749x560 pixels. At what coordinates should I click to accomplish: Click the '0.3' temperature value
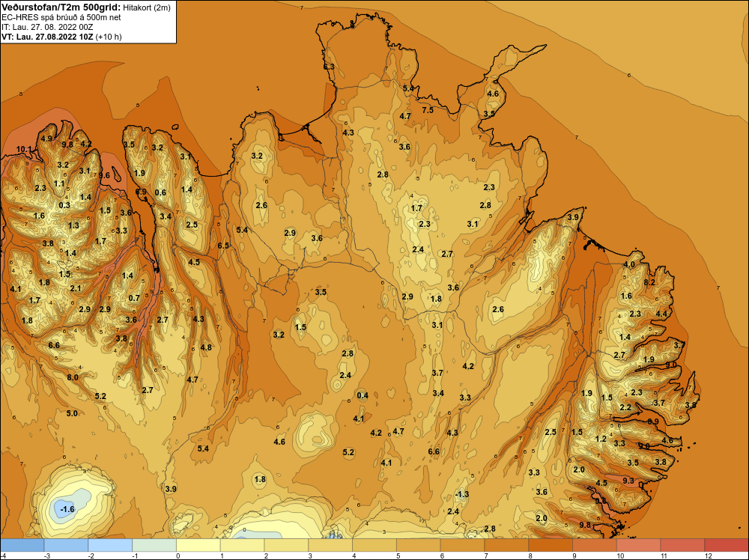tap(64, 205)
